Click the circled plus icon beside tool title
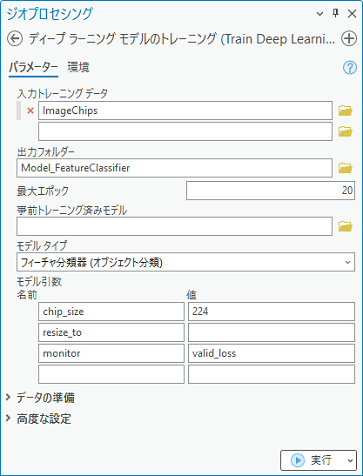The image size is (363, 476). tap(349, 39)
